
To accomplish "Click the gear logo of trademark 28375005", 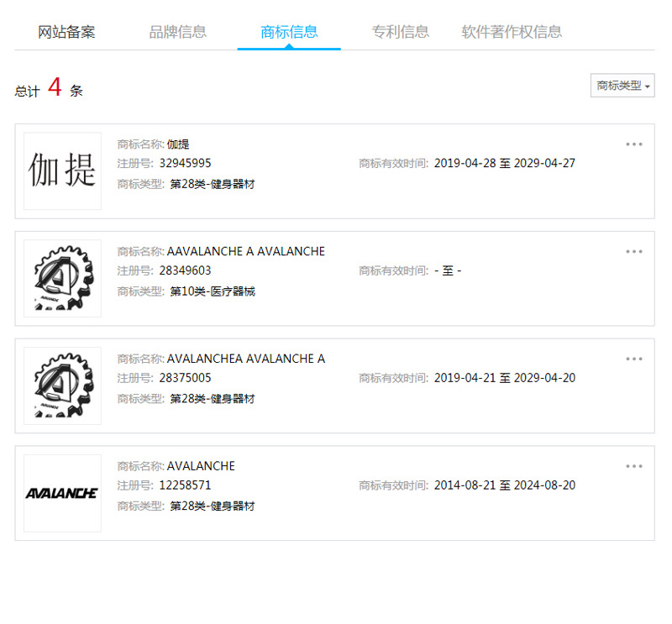I will (x=62, y=386).
